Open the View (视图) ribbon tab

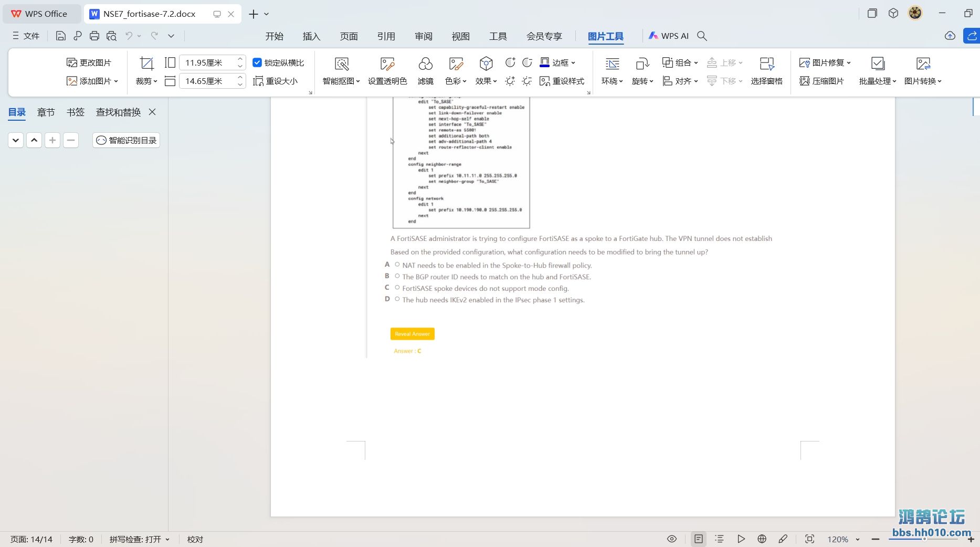click(x=461, y=36)
